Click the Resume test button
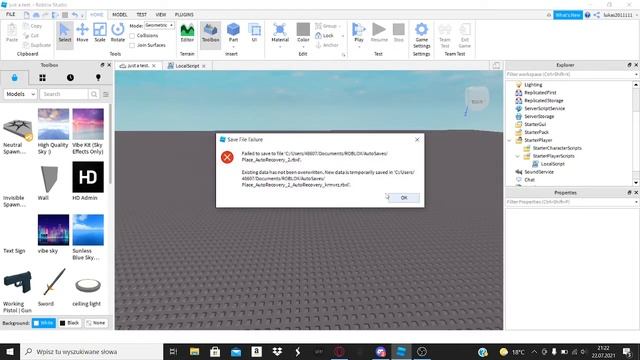 [379, 33]
